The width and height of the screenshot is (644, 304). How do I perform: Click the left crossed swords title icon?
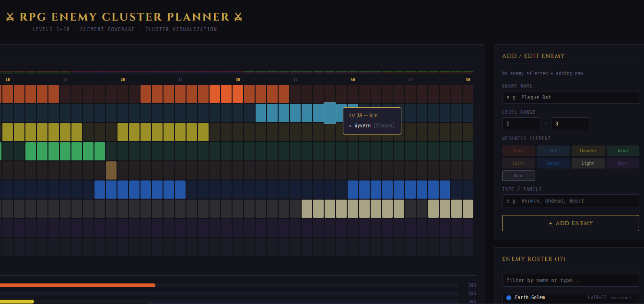pos(10,17)
